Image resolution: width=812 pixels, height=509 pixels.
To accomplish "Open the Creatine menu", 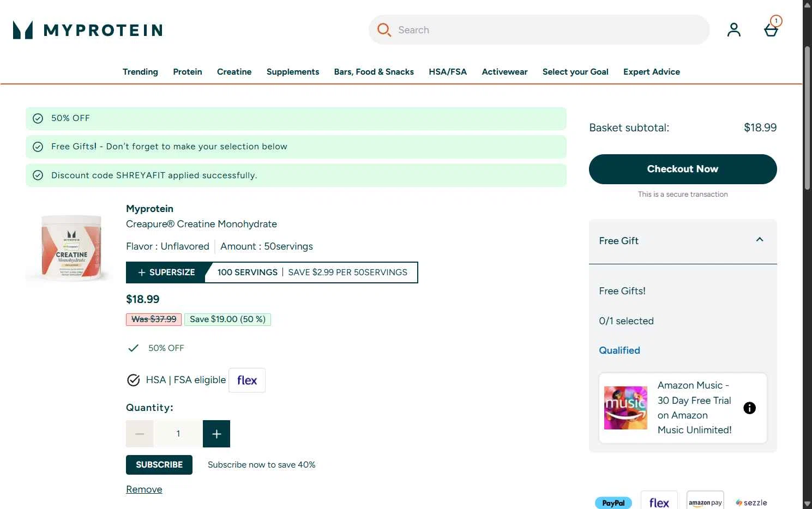I will [234, 72].
